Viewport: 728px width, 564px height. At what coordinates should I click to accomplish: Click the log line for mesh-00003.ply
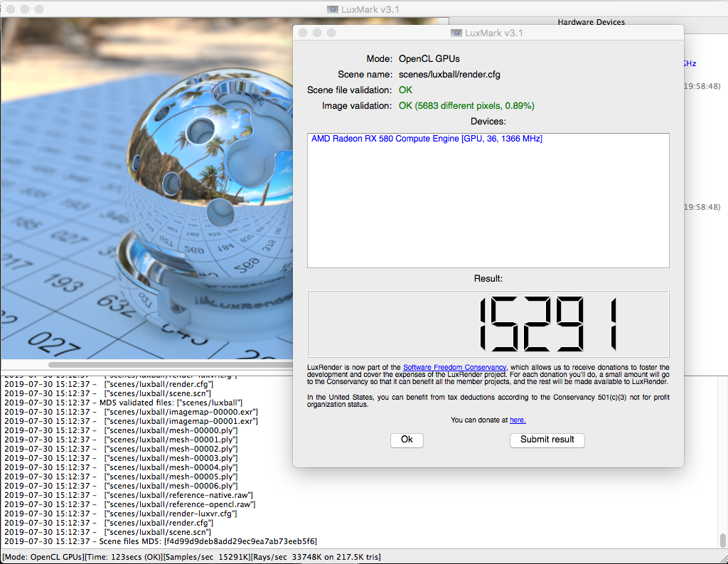coord(121,458)
